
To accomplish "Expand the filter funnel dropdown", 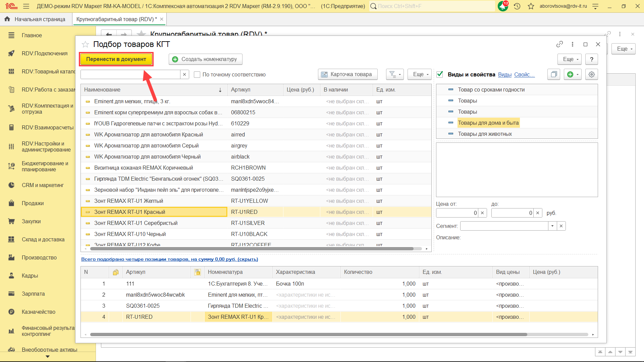I will tap(395, 74).
